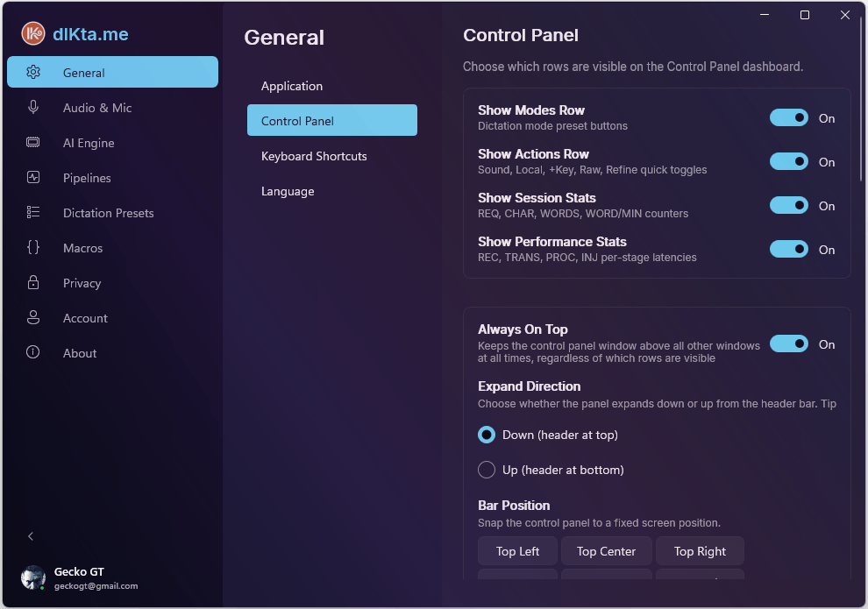
Task: Click the AI Engine chip icon
Action: coord(33,142)
